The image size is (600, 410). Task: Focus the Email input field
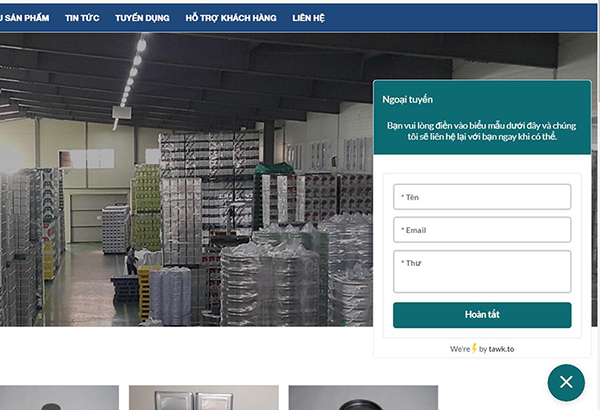point(482,230)
